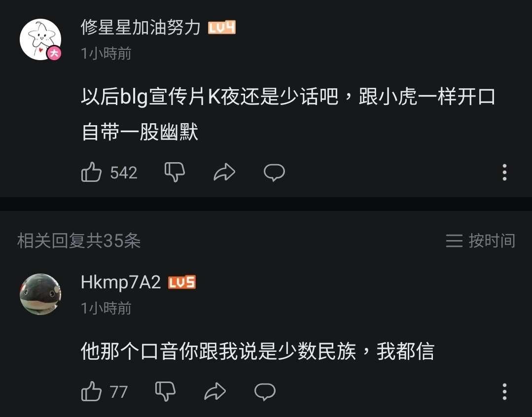Reply to Hkmp7A2 via bubble icon
The image size is (532, 417).
pyautogui.click(x=265, y=391)
